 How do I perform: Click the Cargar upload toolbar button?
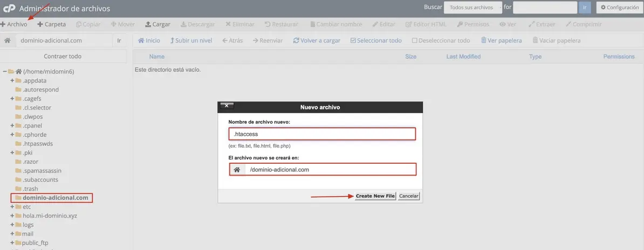point(157,24)
